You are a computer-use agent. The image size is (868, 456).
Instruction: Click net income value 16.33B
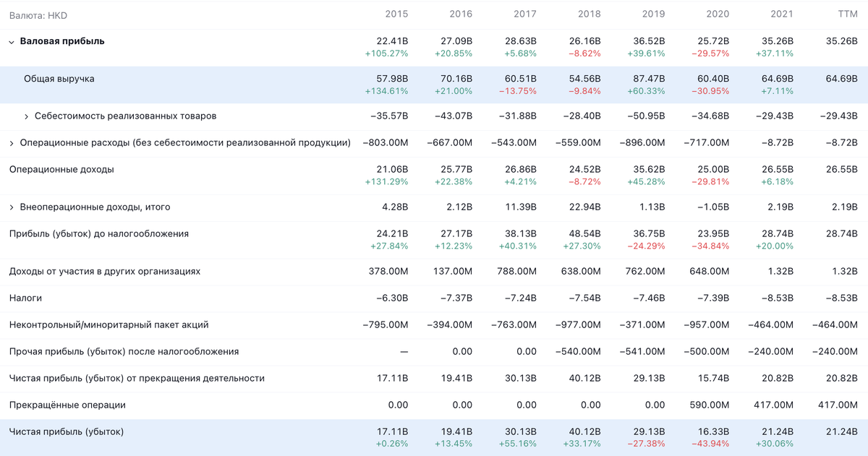point(714,432)
